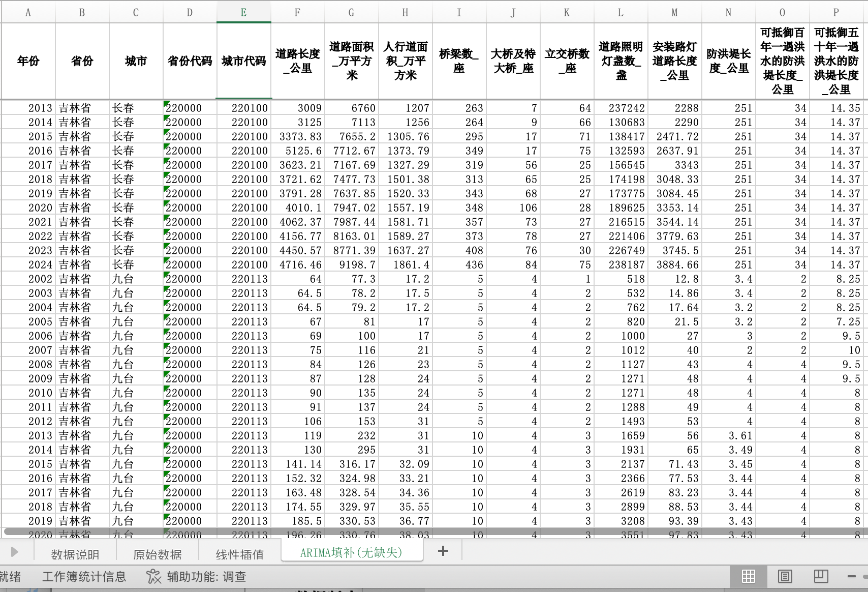Select cell with value 106 in 2020 长春 row
Viewport: 868px width, 592px height.
click(x=513, y=208)
